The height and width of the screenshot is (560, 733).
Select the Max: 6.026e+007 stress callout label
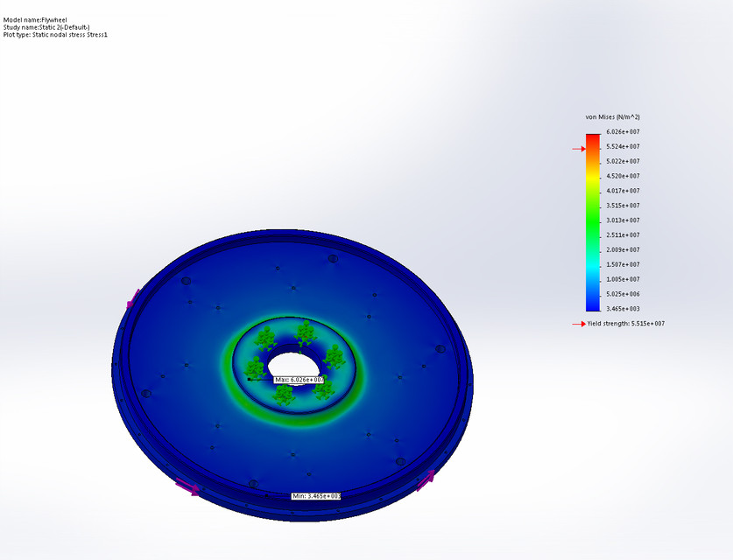pos(299,379)
